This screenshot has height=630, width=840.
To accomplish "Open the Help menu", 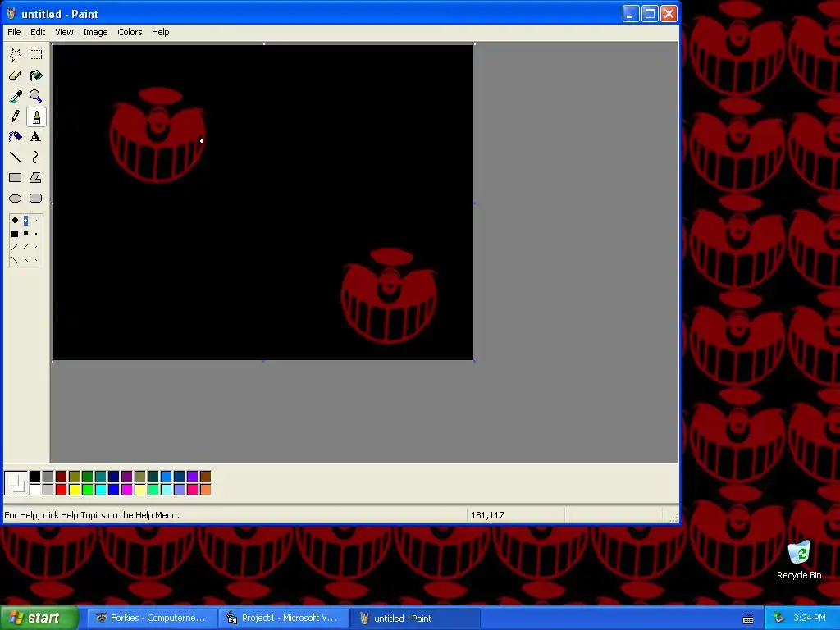I will [160, 32].
